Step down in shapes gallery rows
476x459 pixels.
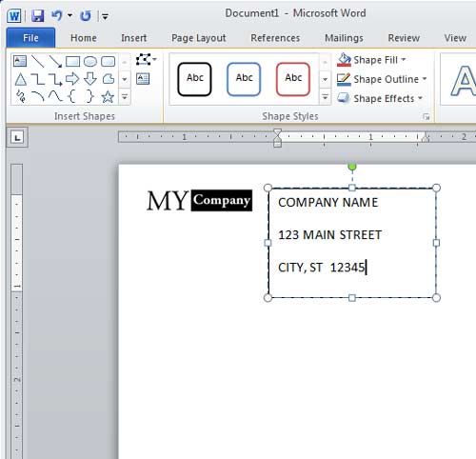[125, 79]
